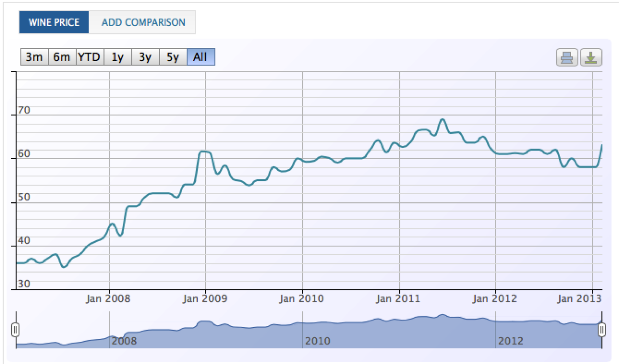Click the price line's highest peak in mid-2011
The image size is (619, 364).
coord(442,119)
